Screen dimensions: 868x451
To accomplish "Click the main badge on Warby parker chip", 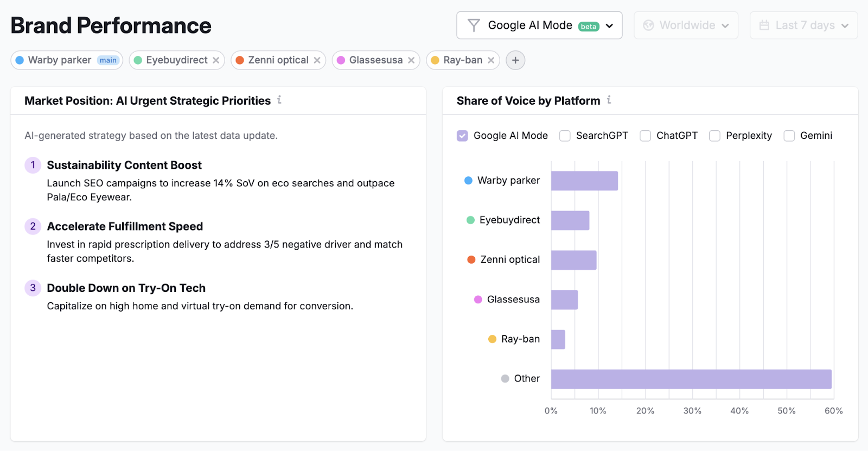I will point(108,60).
